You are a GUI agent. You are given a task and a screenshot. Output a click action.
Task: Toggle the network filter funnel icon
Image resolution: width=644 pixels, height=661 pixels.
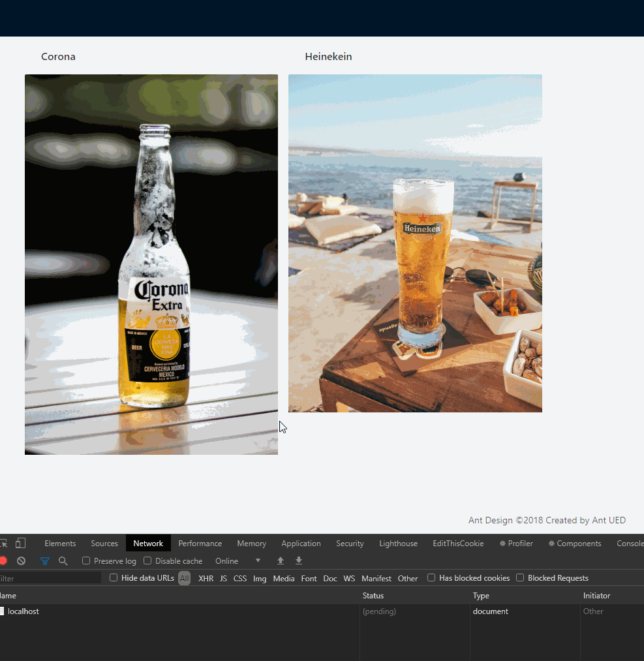coord(44,561)
